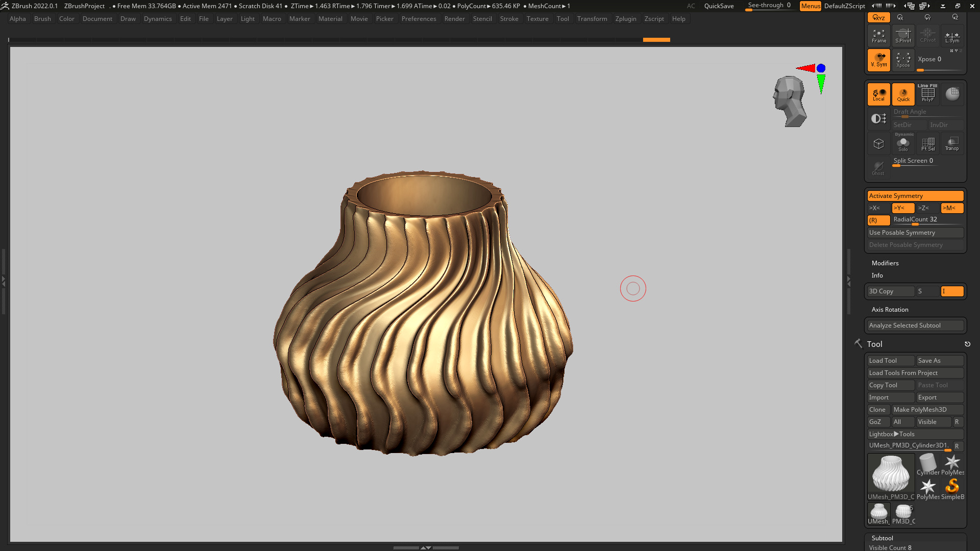Click the next UI layout arrows icon
Screen dimensions: 980x551
891,6
